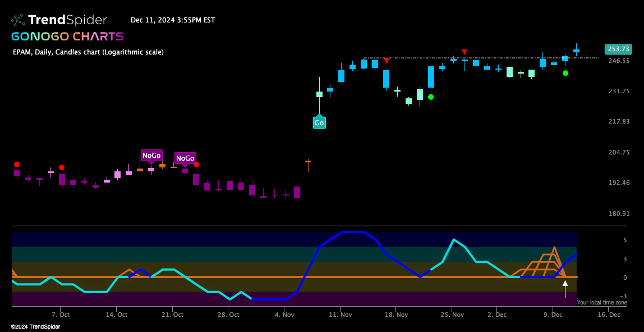Click the mid-November red down triangle
644x332 pixels.
point(387,61)
